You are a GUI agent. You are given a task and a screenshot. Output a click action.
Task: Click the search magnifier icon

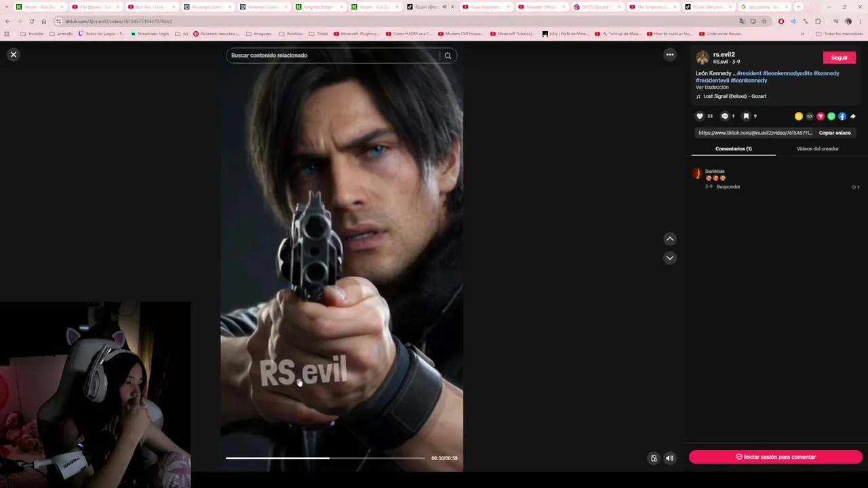[448, 56]
